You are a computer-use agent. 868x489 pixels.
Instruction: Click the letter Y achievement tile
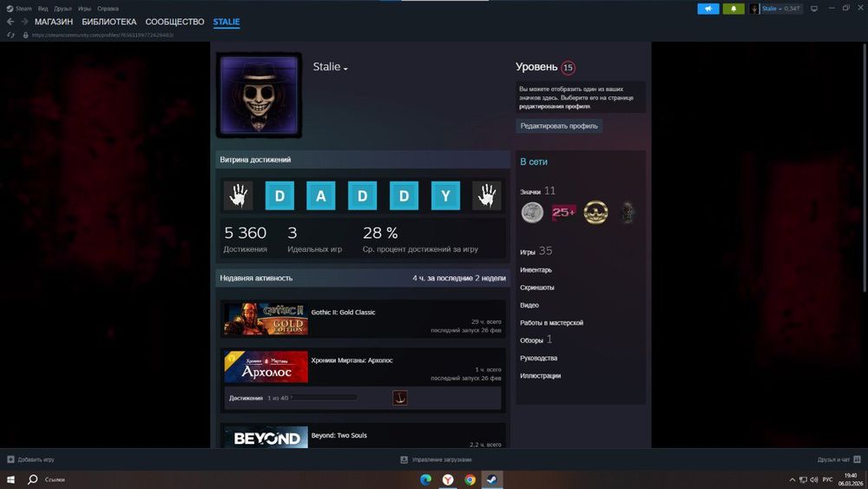pos(445,195)
